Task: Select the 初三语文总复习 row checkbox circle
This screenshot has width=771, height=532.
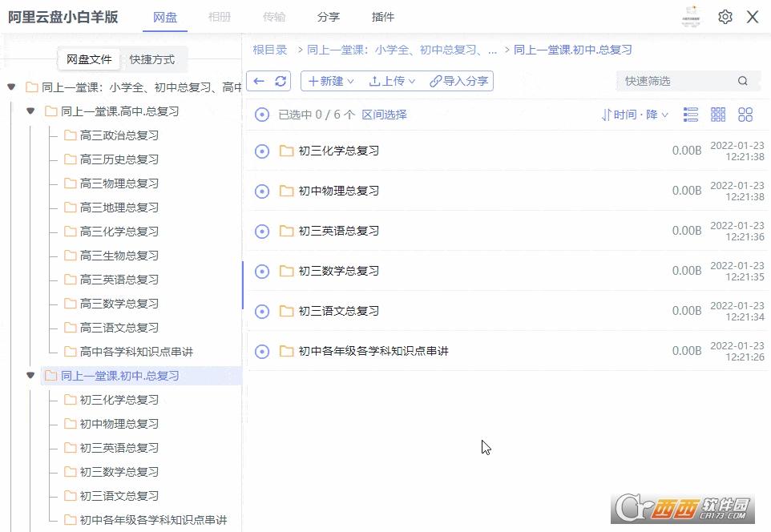Action: [x=261, y=311]
